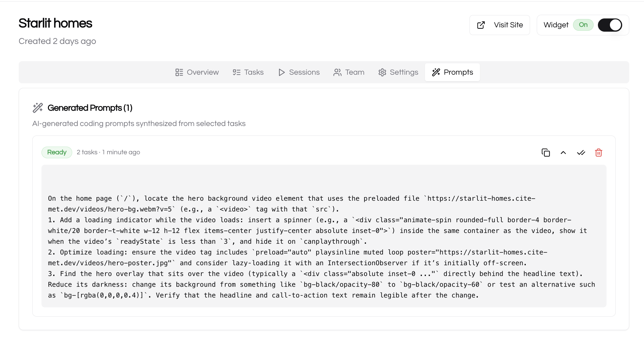Screen dimensions: 644x343
Task: Click the external link icon on Visit Site
Action: click(481, 25)
